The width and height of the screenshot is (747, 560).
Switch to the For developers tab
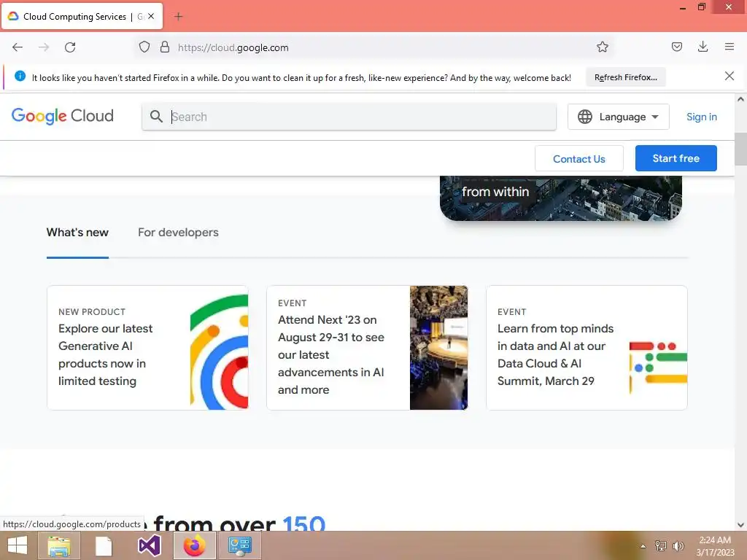pos(178,233)
